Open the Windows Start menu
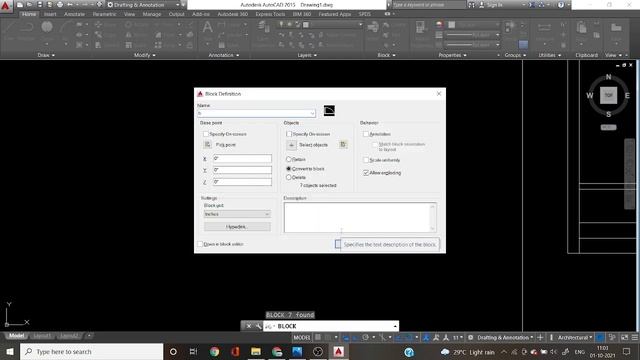 tap(9, 351)
